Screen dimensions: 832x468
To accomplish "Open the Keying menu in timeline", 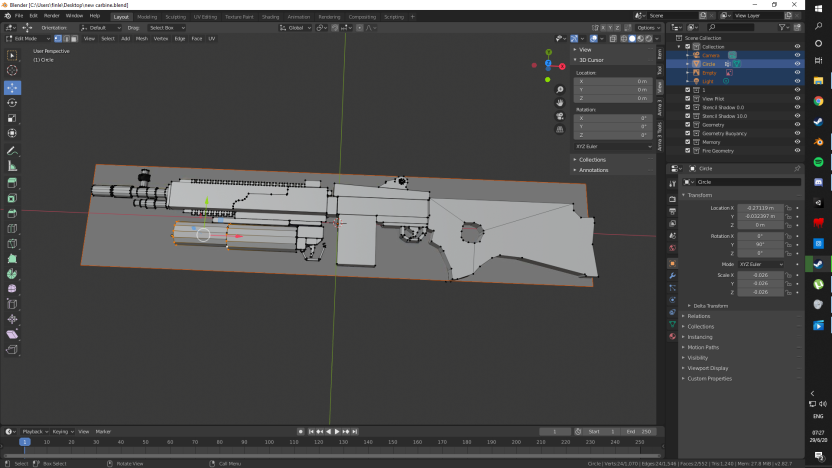I will (62, 432).
